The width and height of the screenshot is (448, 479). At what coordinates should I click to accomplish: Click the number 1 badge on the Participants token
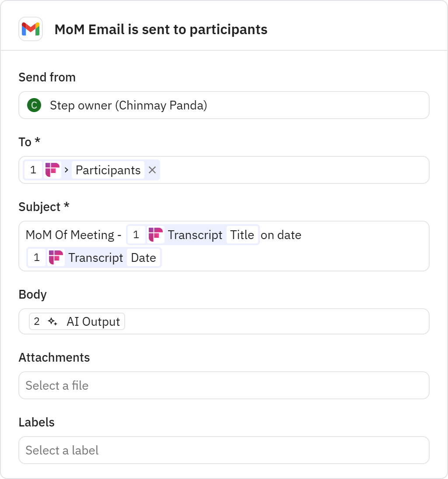tap(33, 170)
